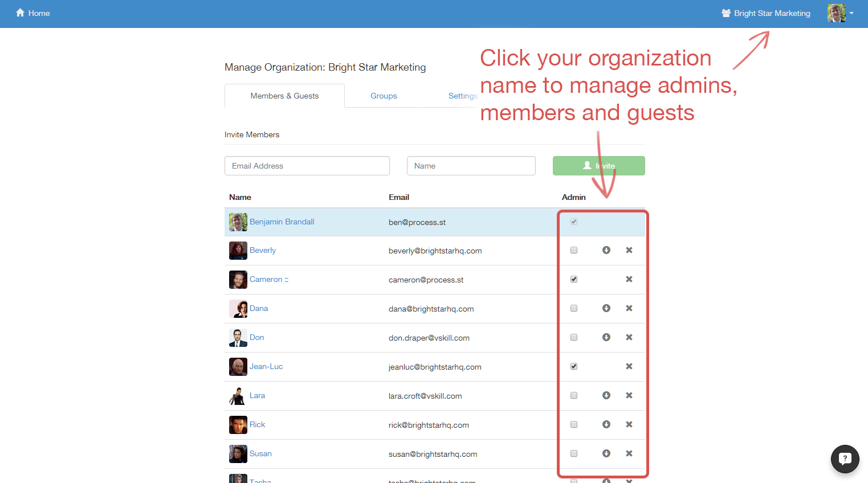Select the Members & Guests tab
The width and height of the screenshot is (868, 483).
[x=284, y=96]
